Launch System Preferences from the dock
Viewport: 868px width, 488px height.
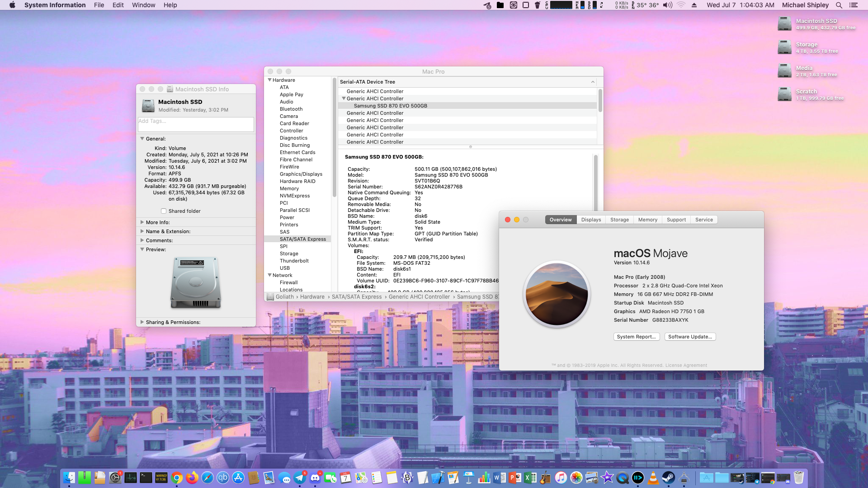pyautogui.click(x=115, y=478)
